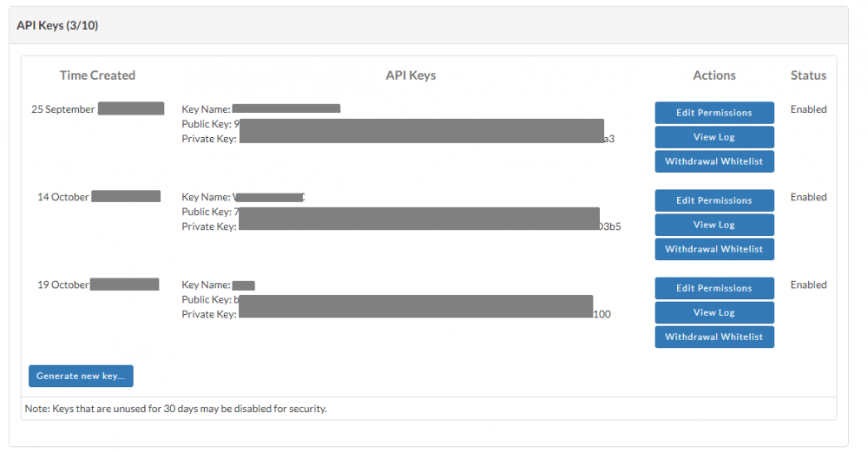Image resolution: width=868 pixels, height=452 pixels.
Task: View log of the 14 October key
Action: tap(713, 225)
